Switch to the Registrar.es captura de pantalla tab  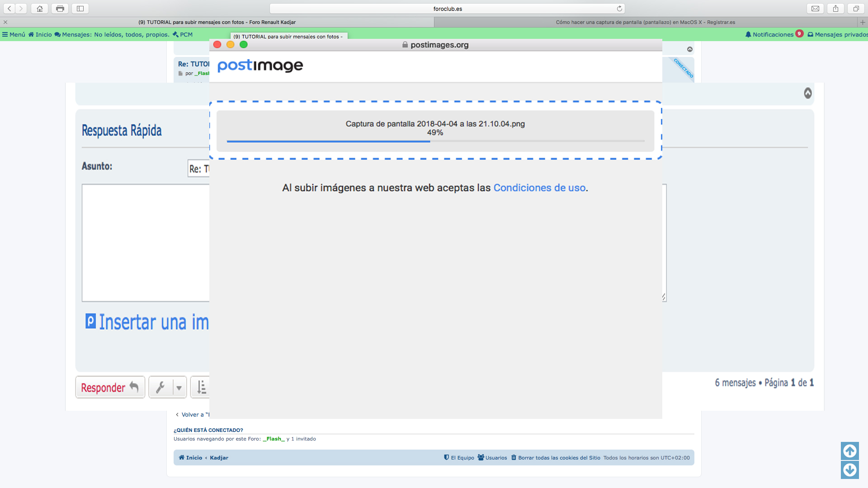point(645,22)
